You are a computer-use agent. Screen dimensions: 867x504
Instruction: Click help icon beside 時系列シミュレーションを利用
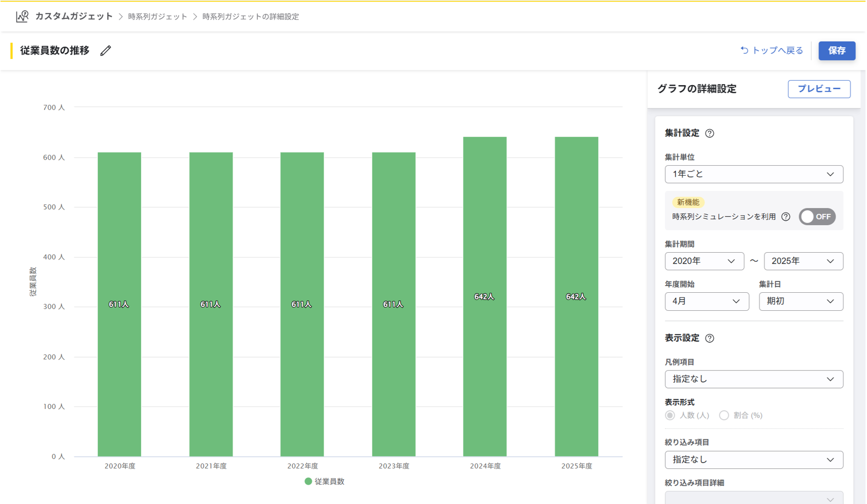point(786,217)
